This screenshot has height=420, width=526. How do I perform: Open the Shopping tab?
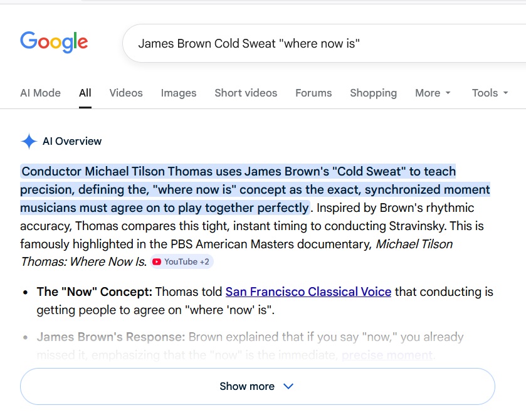tap(374, 93)
